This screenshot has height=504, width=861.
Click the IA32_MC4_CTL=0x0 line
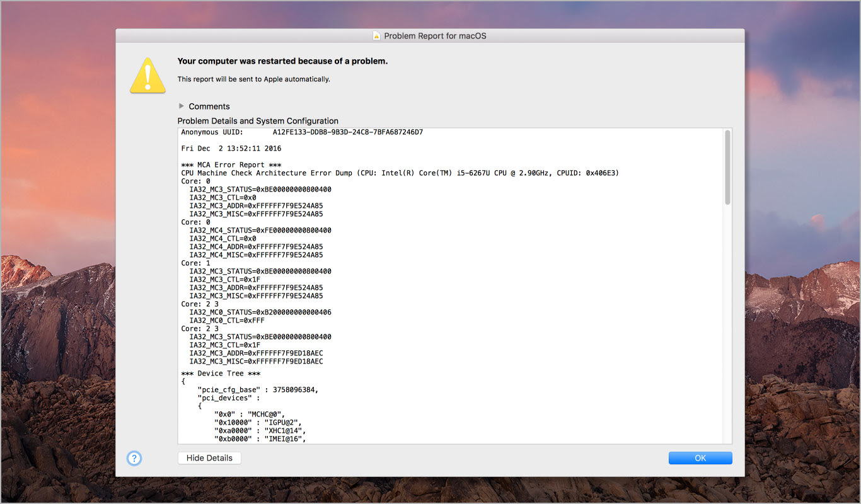(222, 239)
